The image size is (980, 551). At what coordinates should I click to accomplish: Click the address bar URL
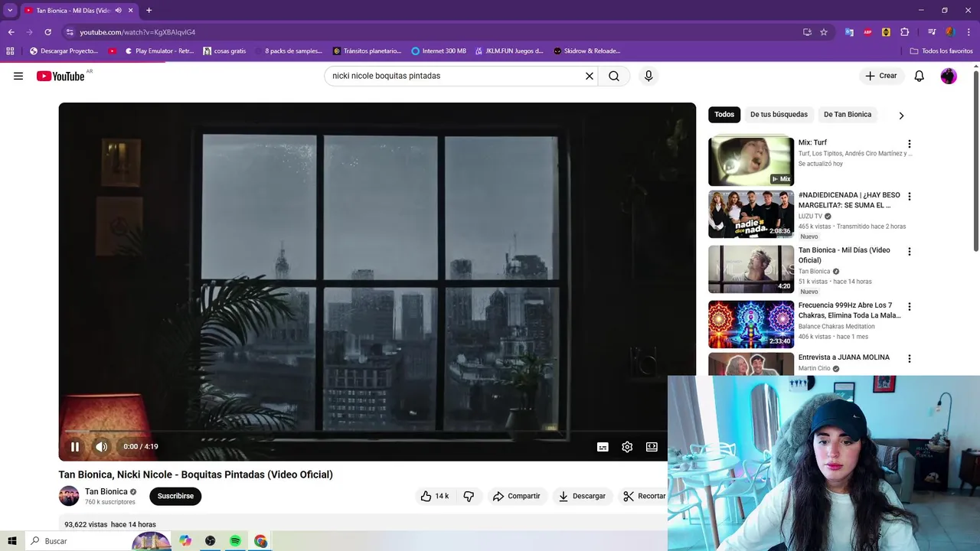[138, 32]
